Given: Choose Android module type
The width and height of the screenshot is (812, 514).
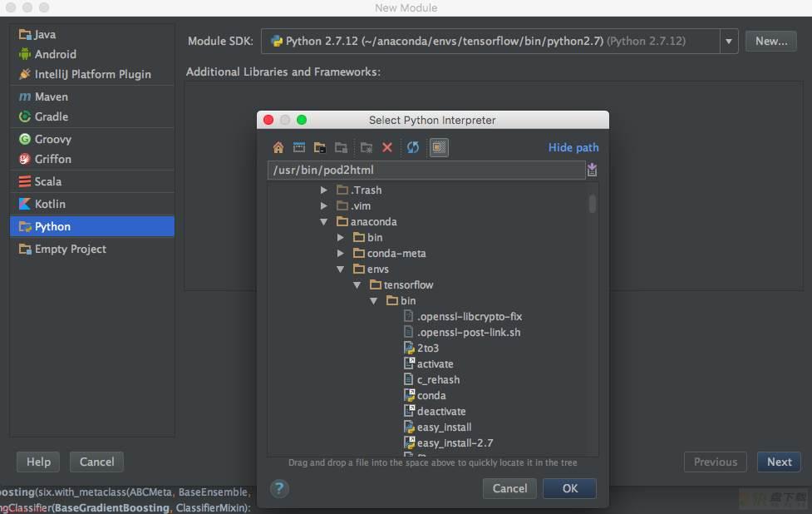Looking at the screenshot, I should click(92, 54).
